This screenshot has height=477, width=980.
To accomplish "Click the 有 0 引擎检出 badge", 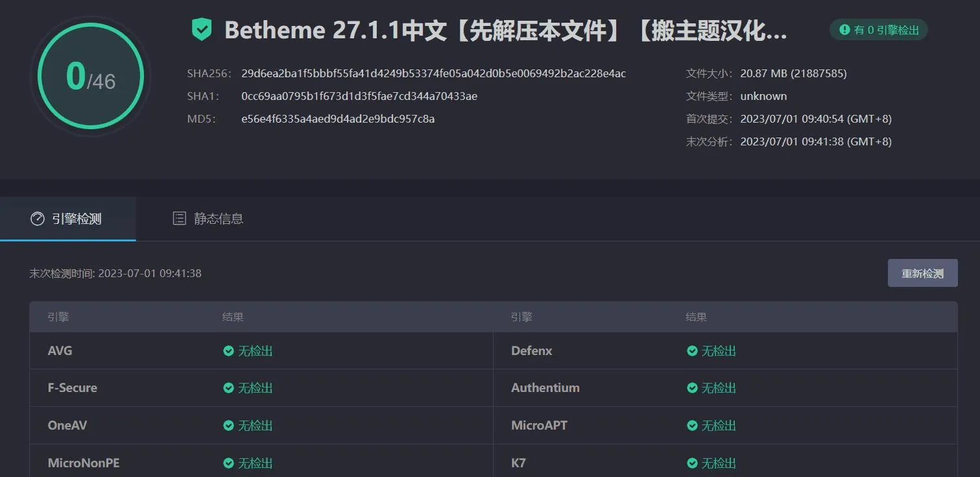I will pos(879,30).
